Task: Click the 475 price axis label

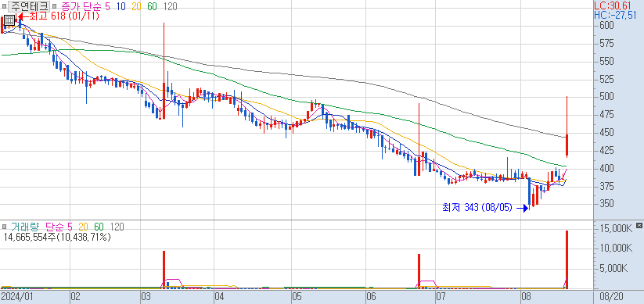Action: (607, 115)
